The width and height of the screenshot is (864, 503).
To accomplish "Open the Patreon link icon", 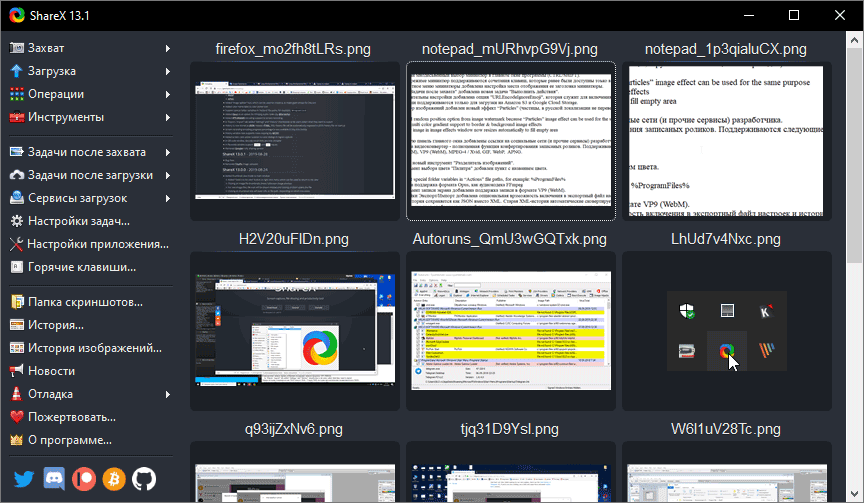I will [x=84, y=479].
